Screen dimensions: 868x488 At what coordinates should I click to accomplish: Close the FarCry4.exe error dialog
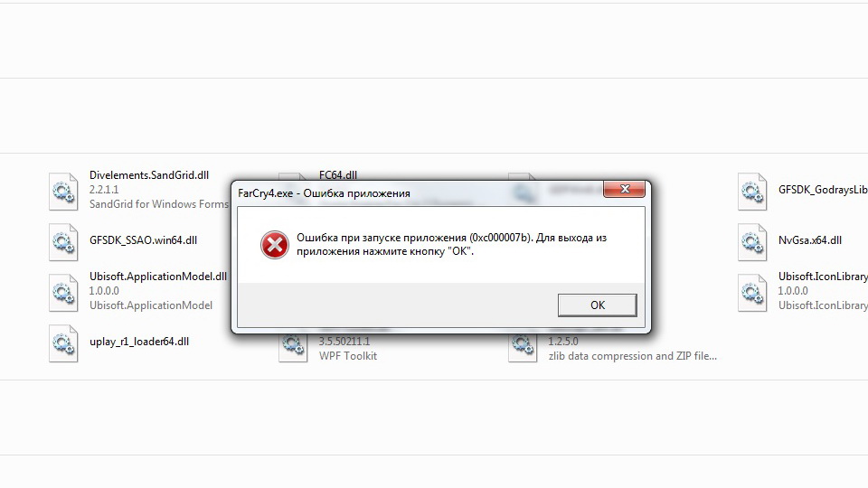625,189
